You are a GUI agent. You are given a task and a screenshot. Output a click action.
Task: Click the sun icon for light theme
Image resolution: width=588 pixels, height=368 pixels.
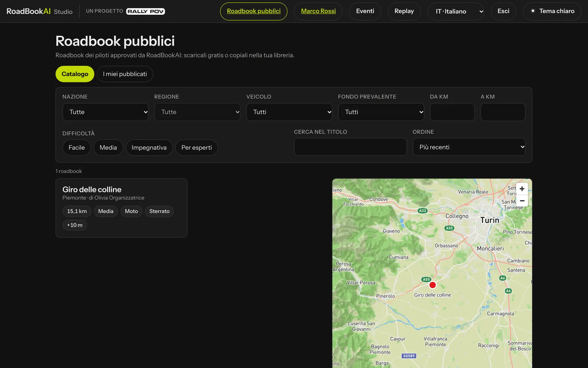(533, 11)
